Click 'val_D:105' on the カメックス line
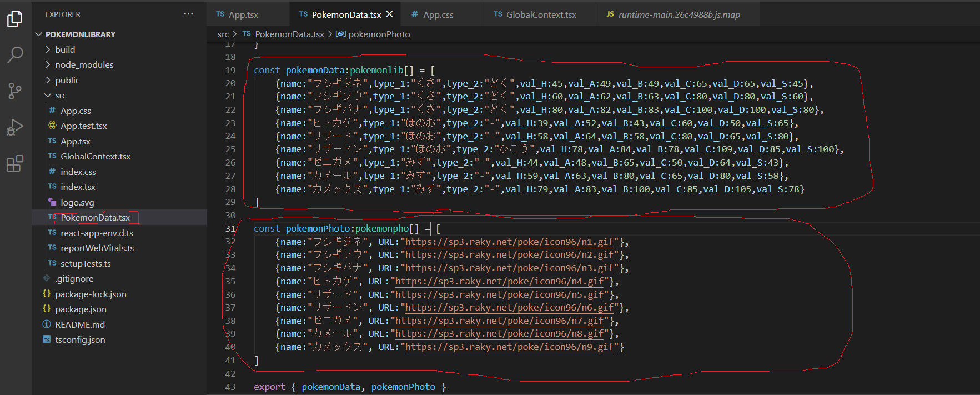Screen dimensions: 980x395 pyautogui.click(x=727, y=189)
